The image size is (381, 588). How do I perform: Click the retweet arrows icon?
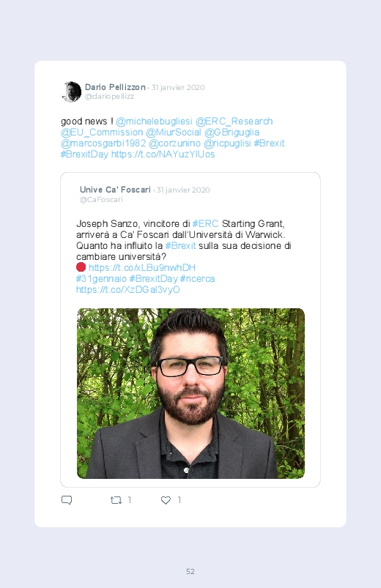[116, 500]
